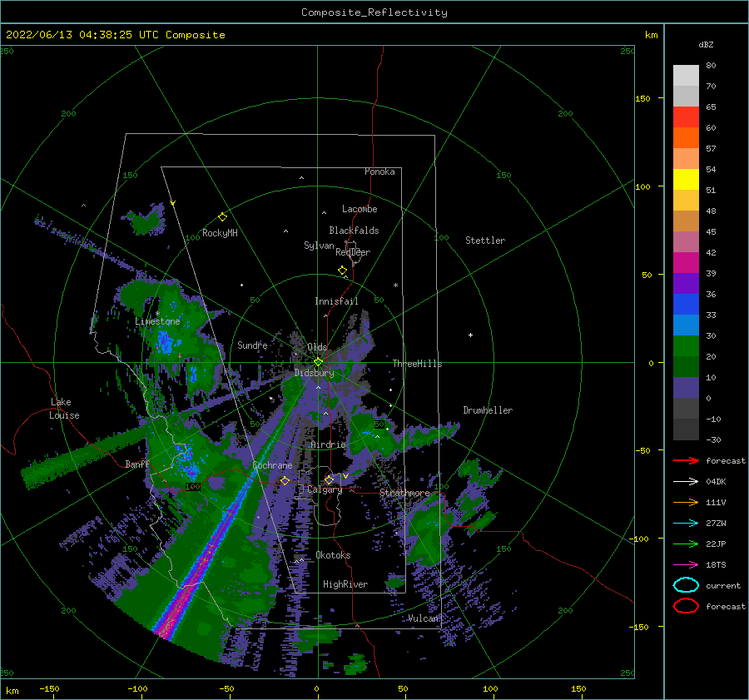
Task: Click the -150 value on bottom axis
Action: (x=49, y=688)
